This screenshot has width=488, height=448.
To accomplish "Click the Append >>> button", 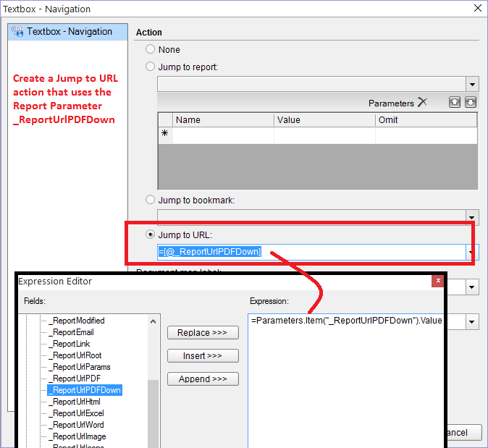I will [203, 379].
